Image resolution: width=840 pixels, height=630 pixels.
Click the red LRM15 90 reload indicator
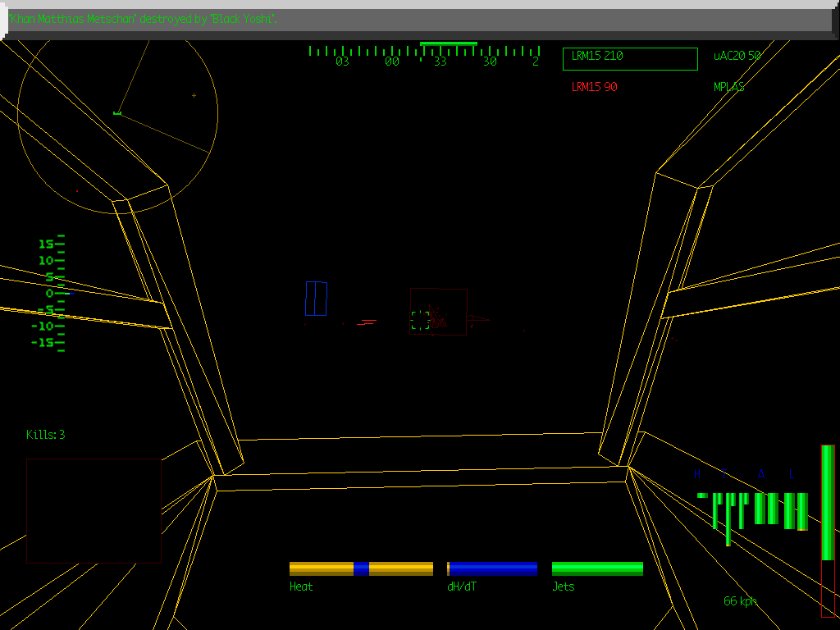coord(592,87)
